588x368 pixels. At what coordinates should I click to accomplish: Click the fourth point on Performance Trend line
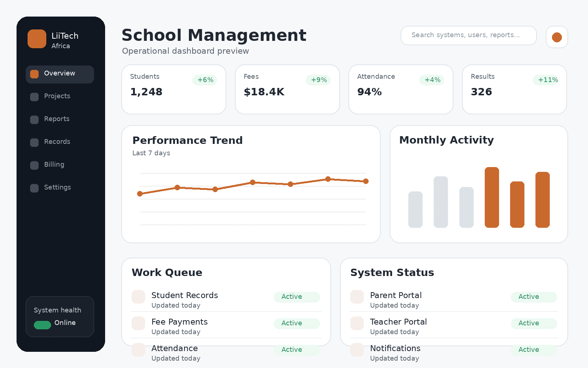coord(253,182)
